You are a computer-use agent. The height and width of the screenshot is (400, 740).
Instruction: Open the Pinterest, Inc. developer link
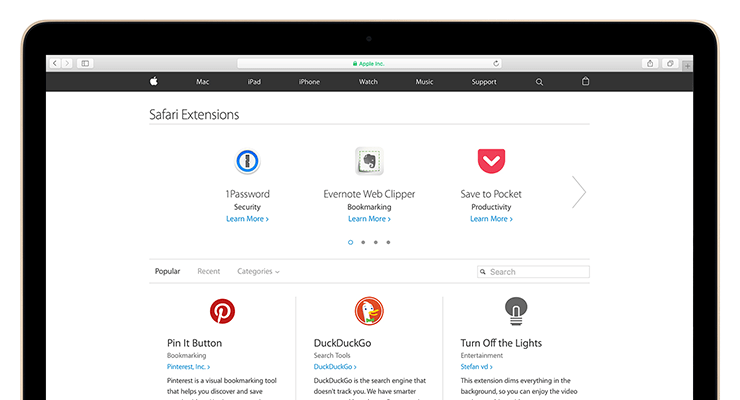click(188, 367)
